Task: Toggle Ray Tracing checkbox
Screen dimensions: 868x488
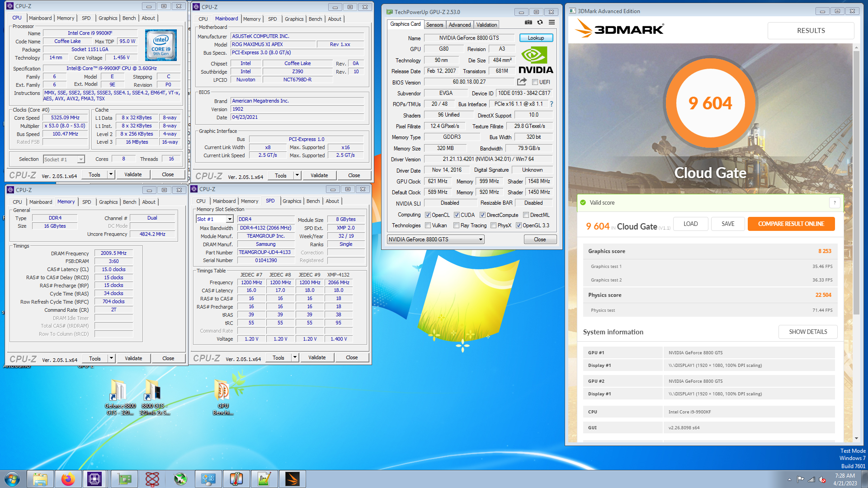Action: point(456,225)
